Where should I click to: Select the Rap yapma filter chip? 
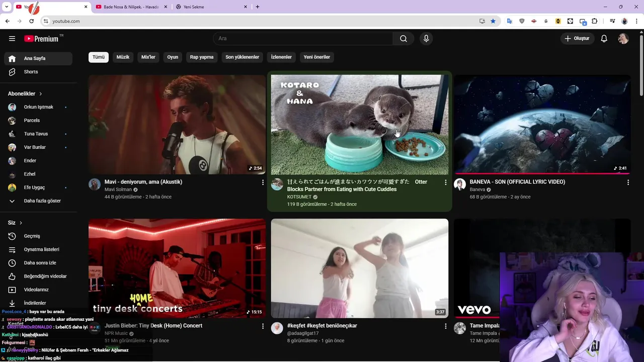coord(202,57)
